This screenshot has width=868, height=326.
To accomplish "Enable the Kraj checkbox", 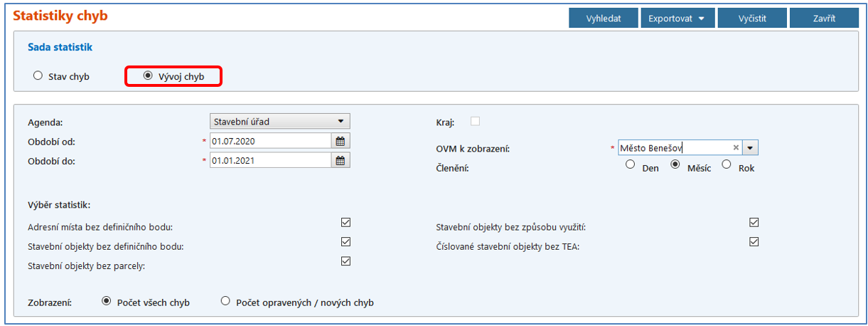I will 475,121.
